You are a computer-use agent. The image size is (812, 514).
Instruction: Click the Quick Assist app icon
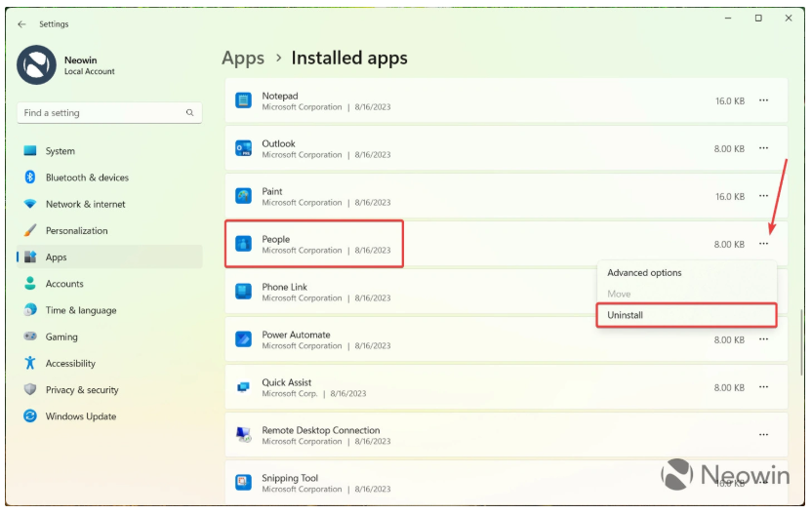243,387
